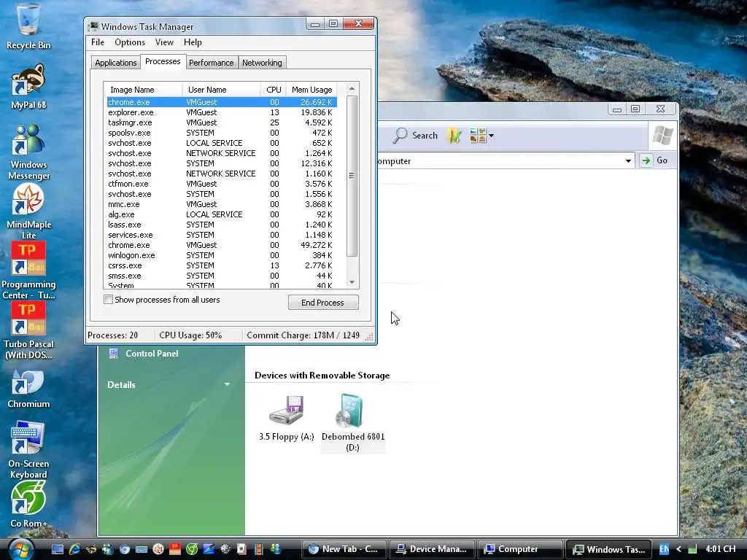Click the EN language indicator in the tray
This screenshot has height=560, width=747.
click(664, 549)
